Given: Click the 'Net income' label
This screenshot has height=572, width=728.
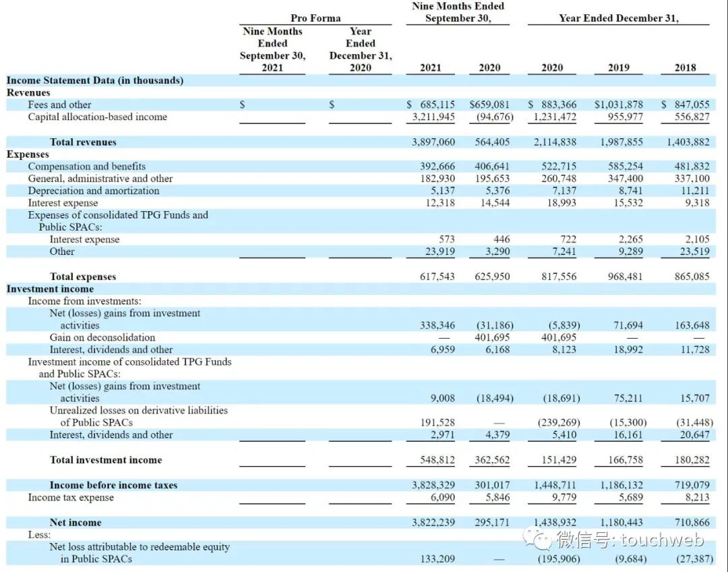Looking at the screenshot, I should pos(75,522).
